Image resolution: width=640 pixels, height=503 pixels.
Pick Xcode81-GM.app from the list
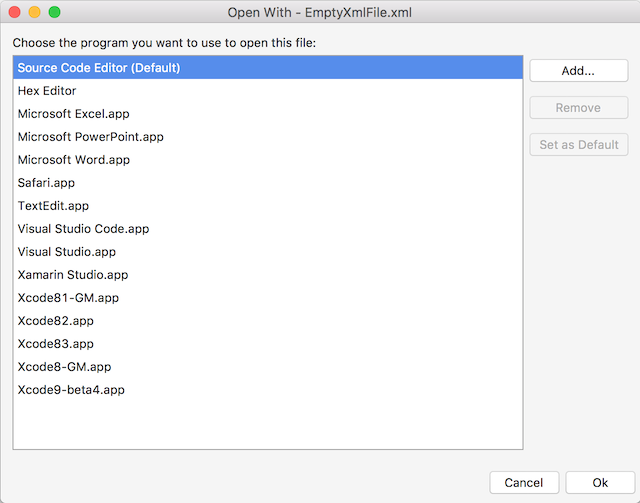[x=268, y=298]
